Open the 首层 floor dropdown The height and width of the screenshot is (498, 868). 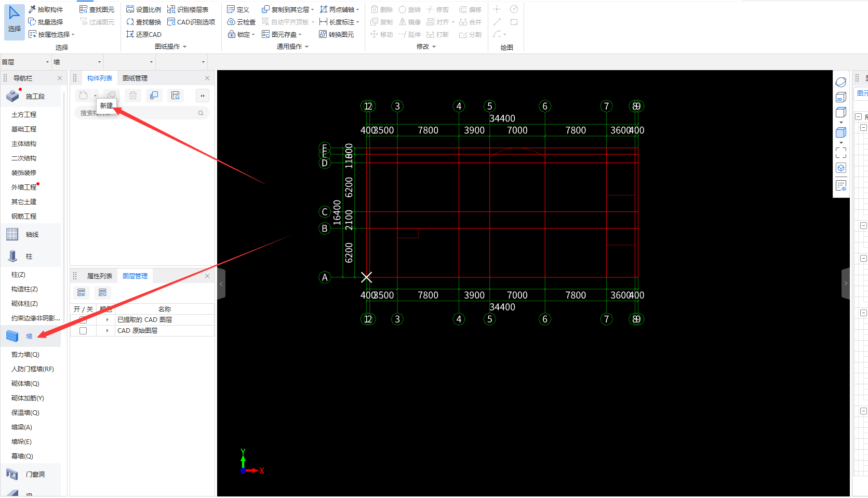[25, 62]
